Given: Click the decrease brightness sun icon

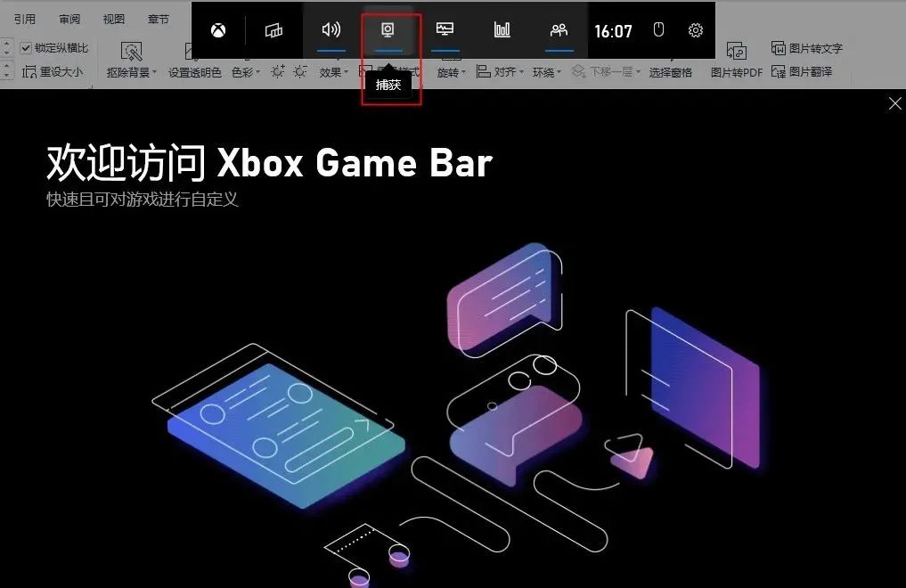Looking at the screenshot, I should coord(300,71).
